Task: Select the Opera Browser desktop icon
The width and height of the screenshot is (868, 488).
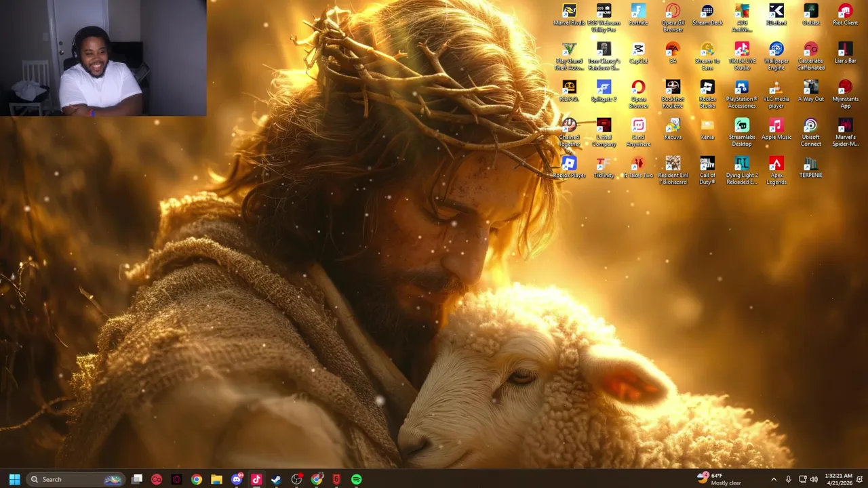Action: pyautogui.click(x=638, y=94)
